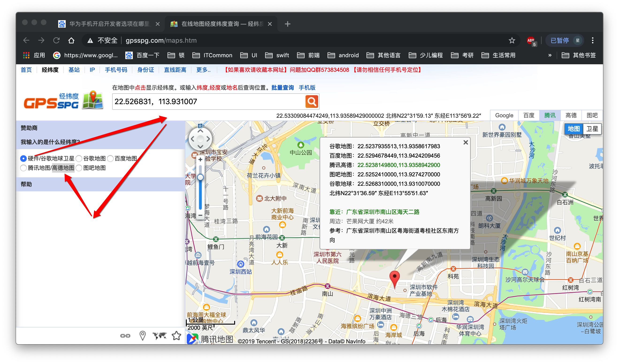Click the star favorite icon in footer

point(176,336)
